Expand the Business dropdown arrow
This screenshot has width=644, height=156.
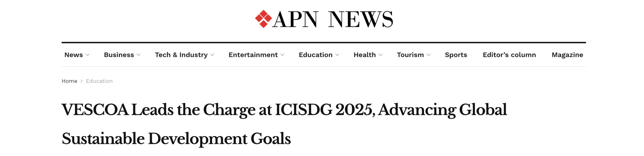tap(139, 55)
